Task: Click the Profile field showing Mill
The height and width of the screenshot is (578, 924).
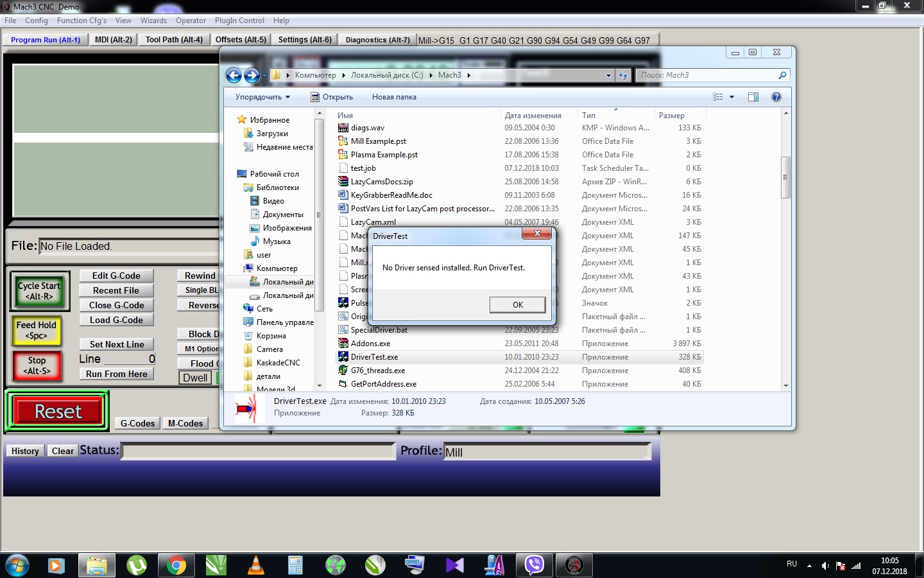Action: pyautogui.click(x=547, y=451)
